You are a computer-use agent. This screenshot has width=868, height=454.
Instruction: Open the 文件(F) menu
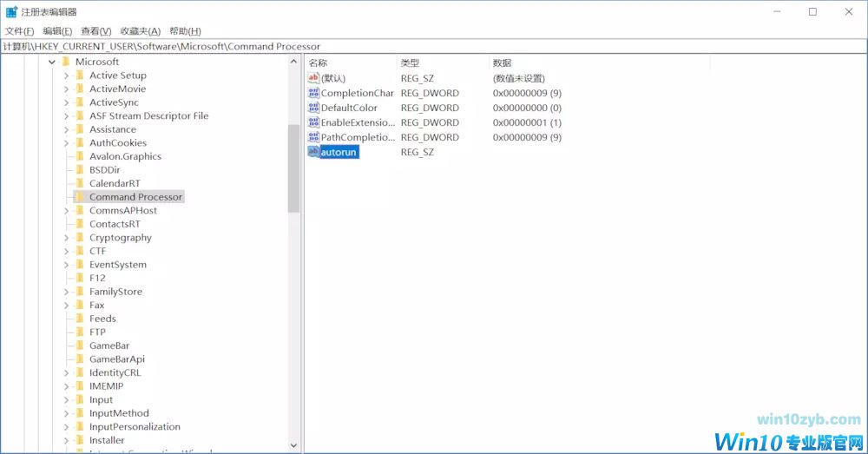coord(19,31)
